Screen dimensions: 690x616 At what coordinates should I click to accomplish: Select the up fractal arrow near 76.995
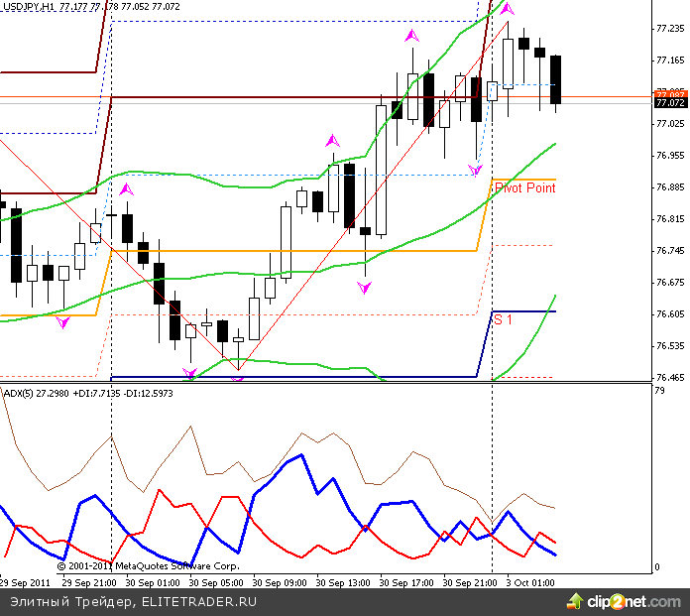pos(331,142)
